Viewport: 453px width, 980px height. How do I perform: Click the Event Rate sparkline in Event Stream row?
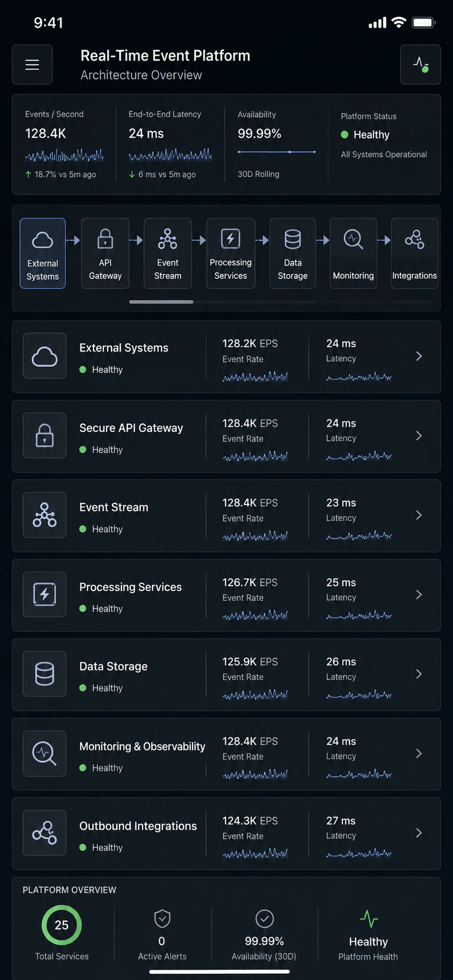[x=255, y=535]
